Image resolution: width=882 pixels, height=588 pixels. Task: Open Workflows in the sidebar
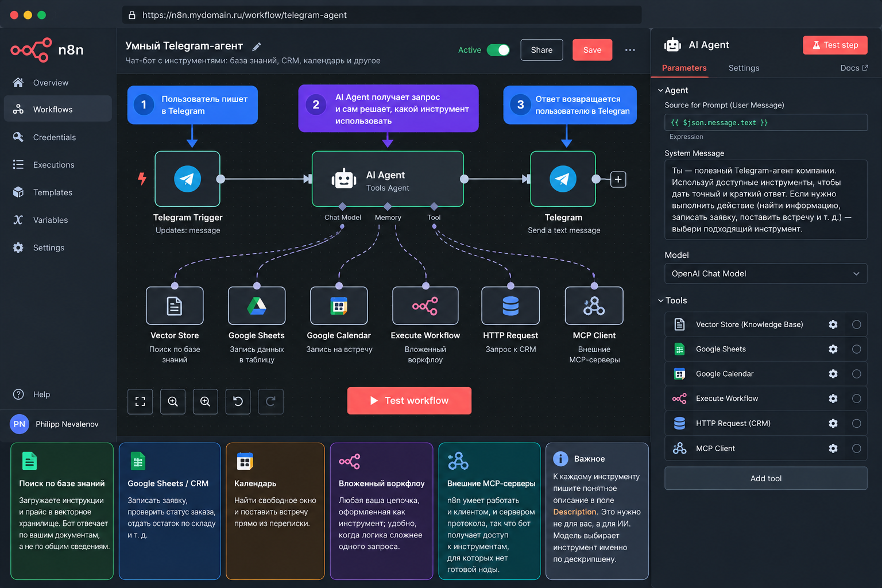click(x=58, y=109)
